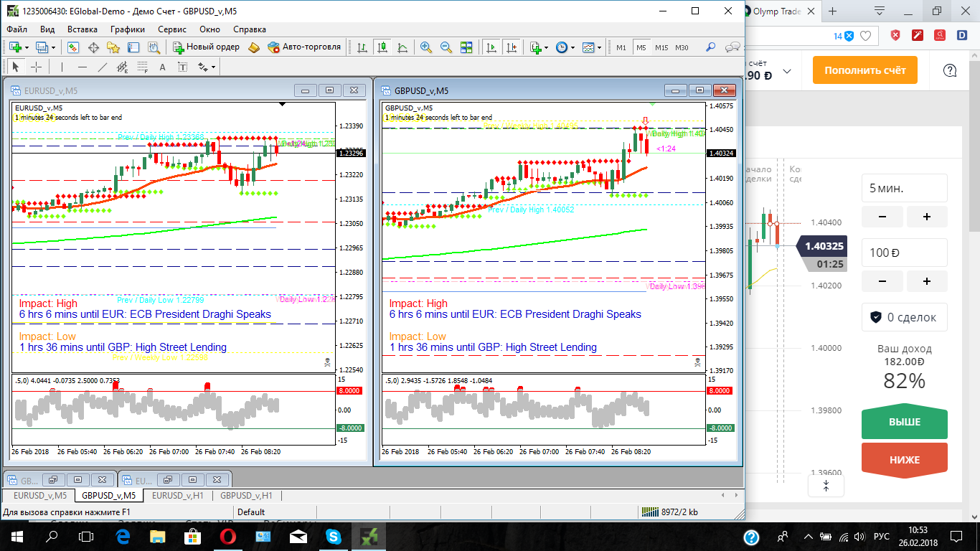The image size is (980, 551).
Task: Click the green ВЫШЕ button
Action: [905, 423]
